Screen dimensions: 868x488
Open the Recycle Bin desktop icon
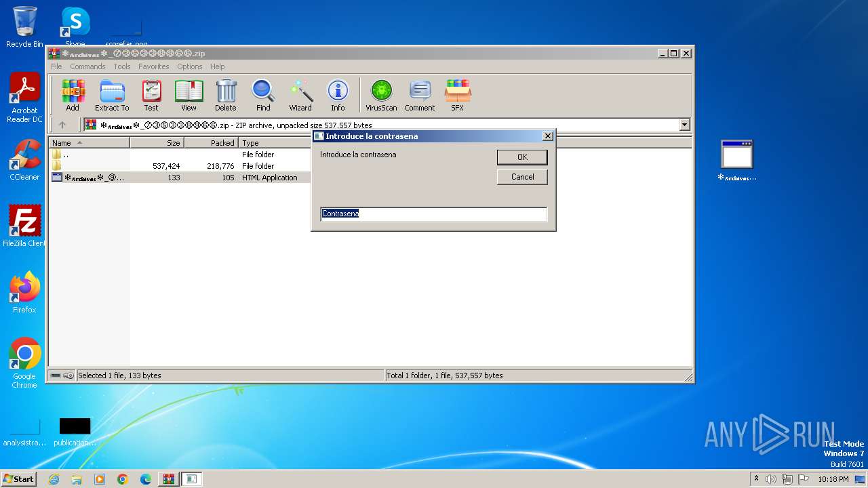pyautogui.click(x=24, y=27)
